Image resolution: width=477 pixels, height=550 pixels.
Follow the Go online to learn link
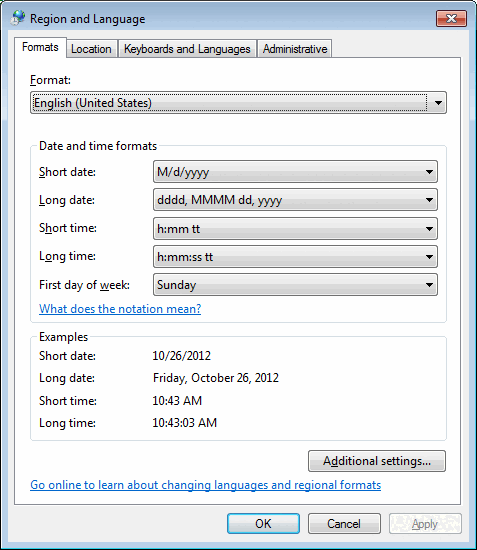point(206,485)
